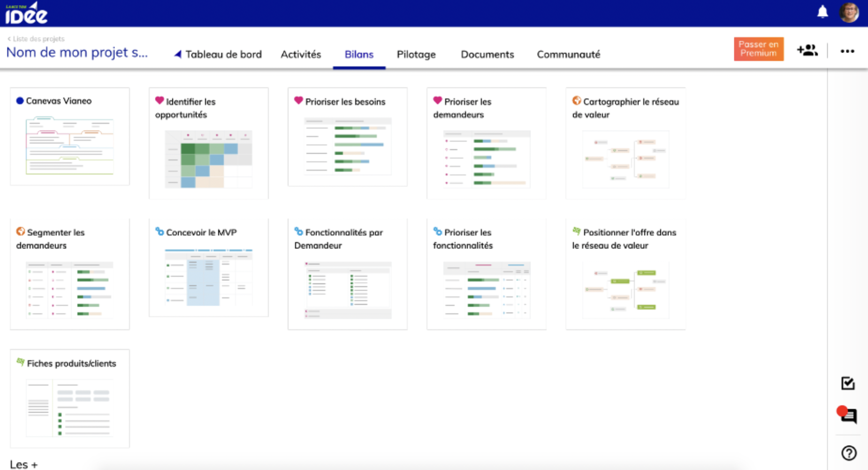Image resolution: width=868 pixels, height=470 pixels.
Task: Click the 'Concevoir le MVP' title text
Action: pos(201,232)
